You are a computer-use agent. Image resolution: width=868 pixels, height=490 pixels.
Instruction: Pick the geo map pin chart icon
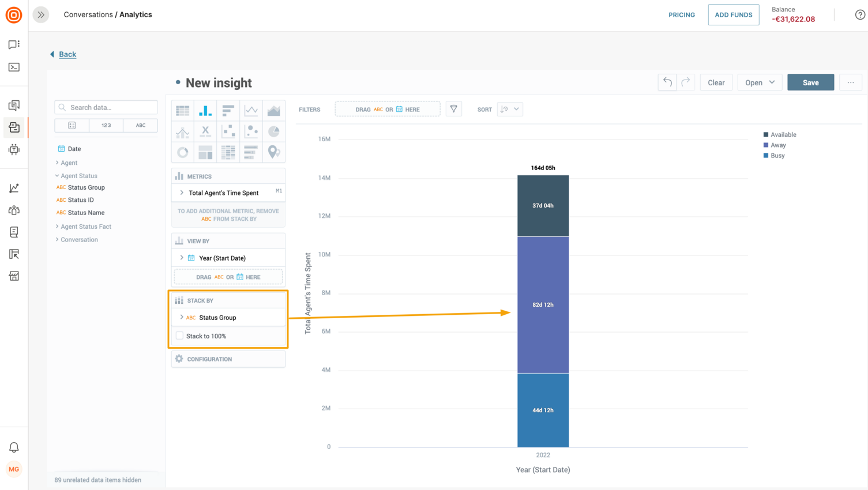tap(273, 152)
